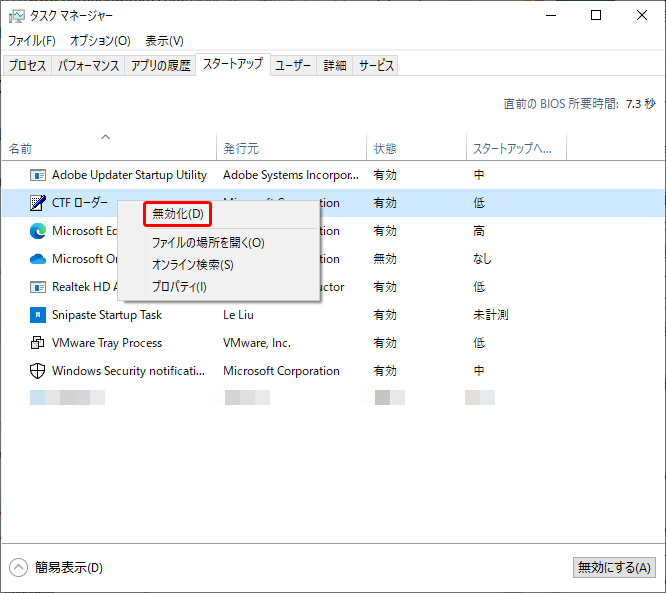Image resolution: width=666 pixels, height=593 pixels.
Task: Click the VMware, Inc. publisher cell
Action: click(257, 343)
